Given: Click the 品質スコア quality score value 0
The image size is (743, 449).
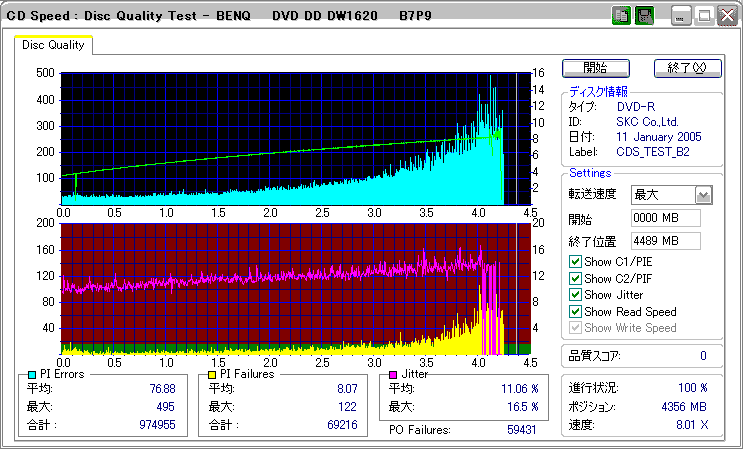Looking at the screenshot, I should click(x=703, y=356).
